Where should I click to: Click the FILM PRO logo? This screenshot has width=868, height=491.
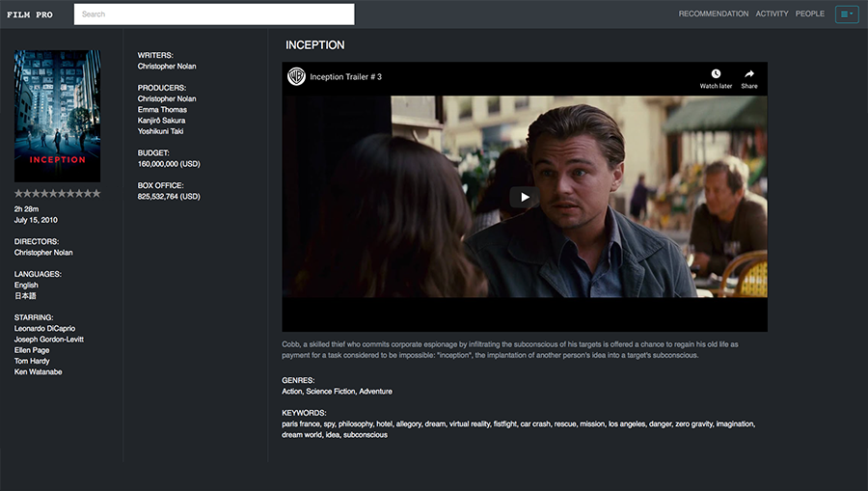click(x=29, y=14)
